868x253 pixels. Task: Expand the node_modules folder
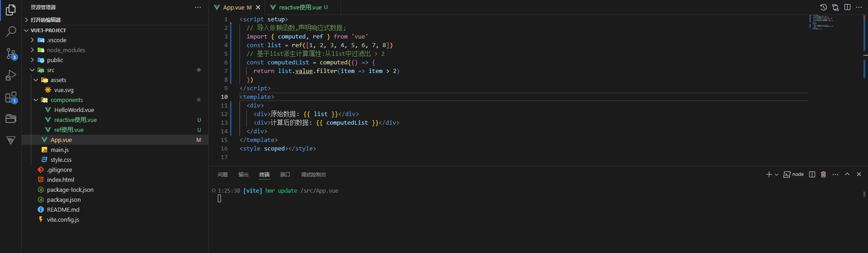click(115, 50)
